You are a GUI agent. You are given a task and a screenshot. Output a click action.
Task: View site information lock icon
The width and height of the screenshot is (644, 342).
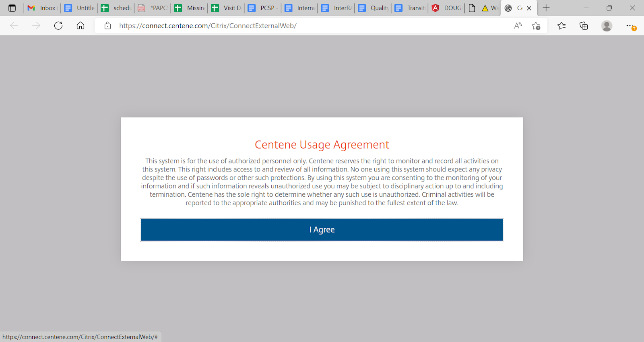coord(107,26)
